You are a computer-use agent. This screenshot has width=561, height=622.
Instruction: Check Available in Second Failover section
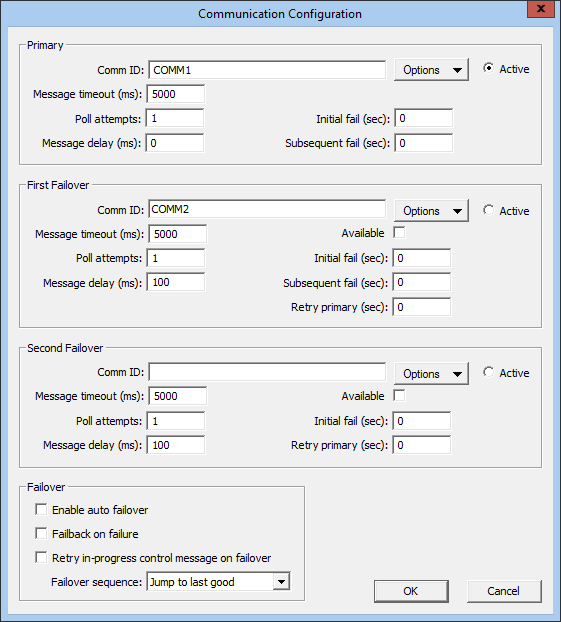pos(399,395)
